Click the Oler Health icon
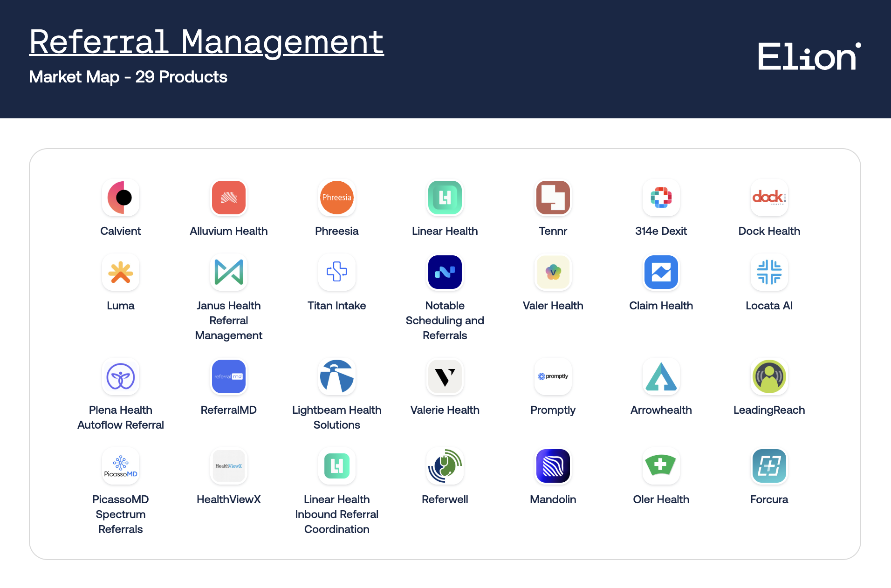Screen dimensions: 891x588 [x=661, y=466]
